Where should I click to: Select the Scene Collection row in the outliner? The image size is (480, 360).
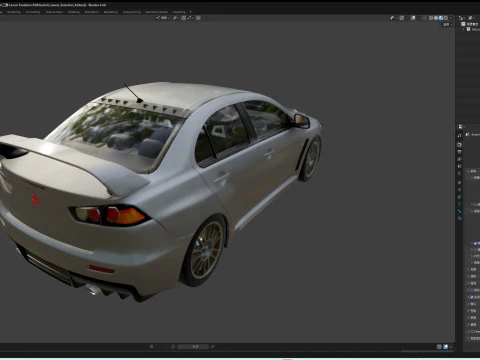(471, 24)
